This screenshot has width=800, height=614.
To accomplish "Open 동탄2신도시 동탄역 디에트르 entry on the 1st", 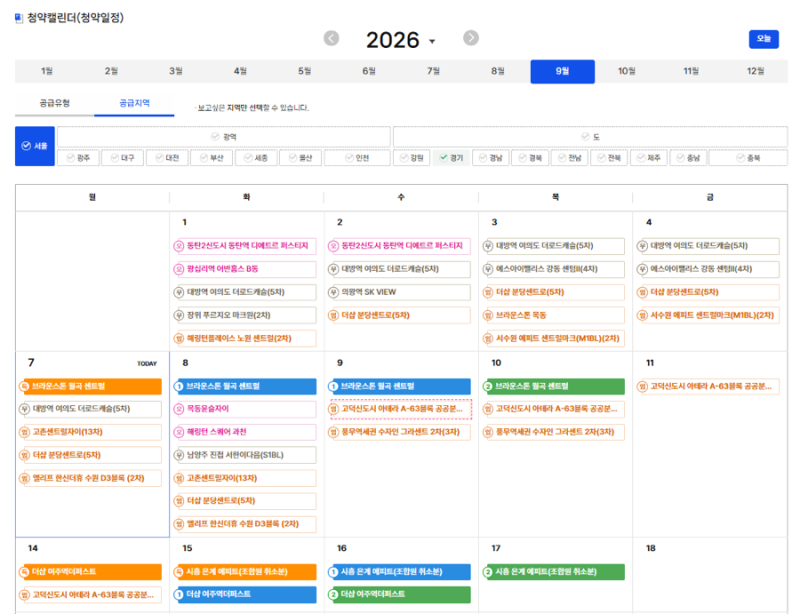I will click(x=245, y=246).
